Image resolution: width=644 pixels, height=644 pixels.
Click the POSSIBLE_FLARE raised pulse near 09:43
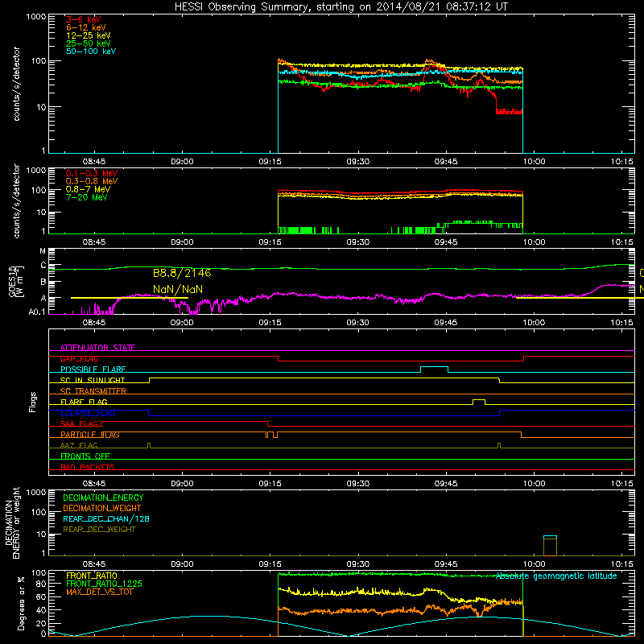tap(434, 368)
